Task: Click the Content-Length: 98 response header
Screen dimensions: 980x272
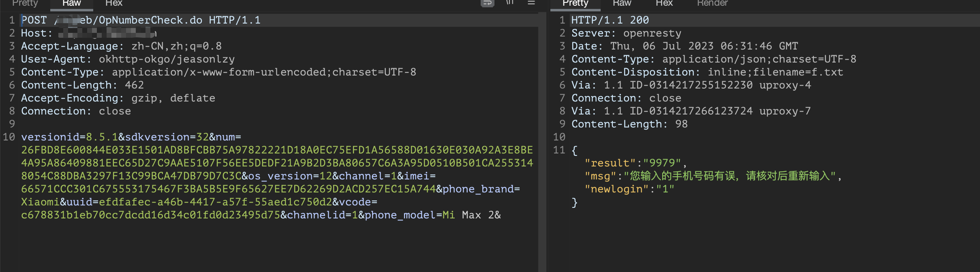Action: 629,124
